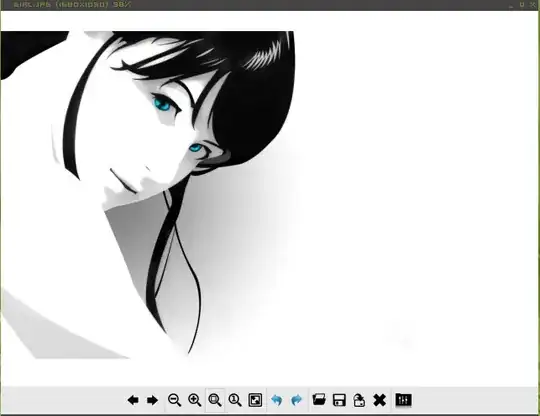The height and width of the screenshot is (416, 540).
Task: Go to the previous image with the left arrow
Action: pos(133,400)
